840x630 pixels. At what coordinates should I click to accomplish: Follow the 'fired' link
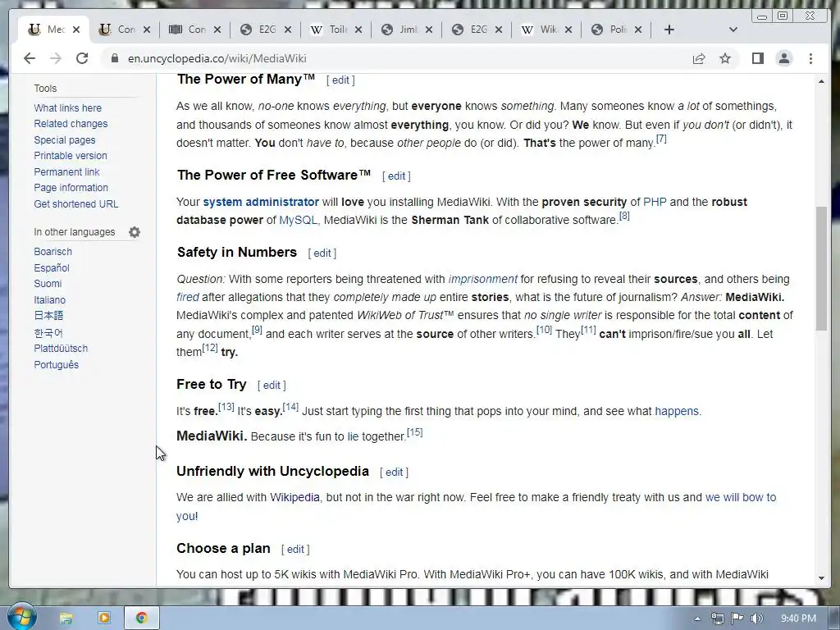188,297
